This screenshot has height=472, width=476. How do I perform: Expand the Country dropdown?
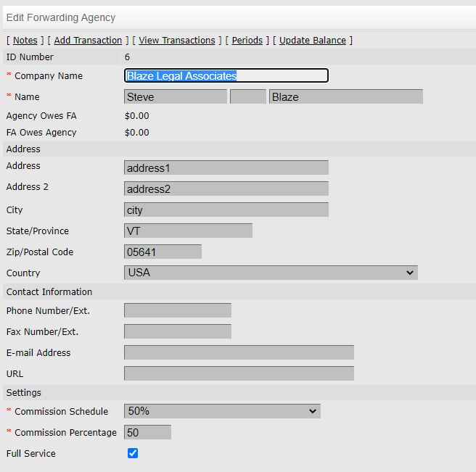[x=271, y=273]
